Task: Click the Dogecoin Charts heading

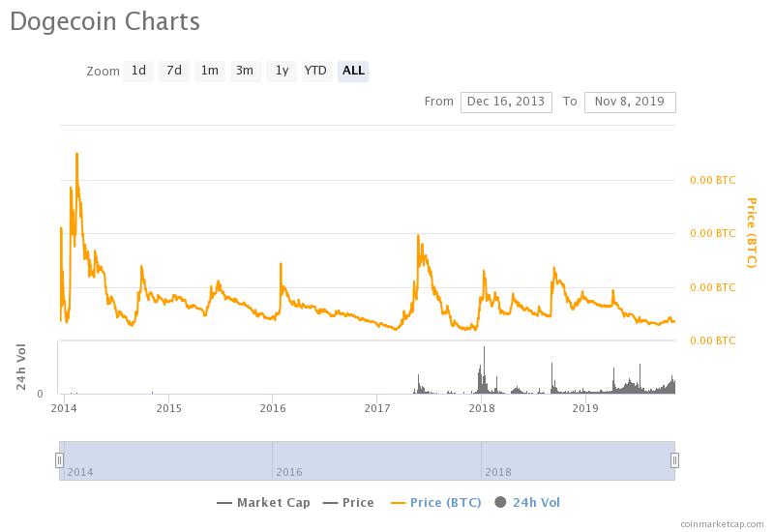Action: click(x=104, y=21)
